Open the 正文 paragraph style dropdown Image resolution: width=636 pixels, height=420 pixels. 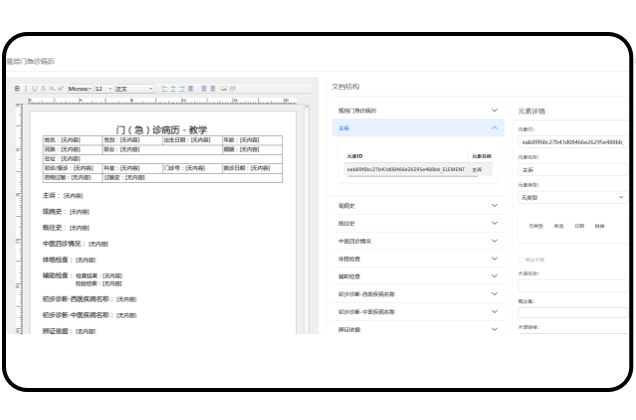134,88
